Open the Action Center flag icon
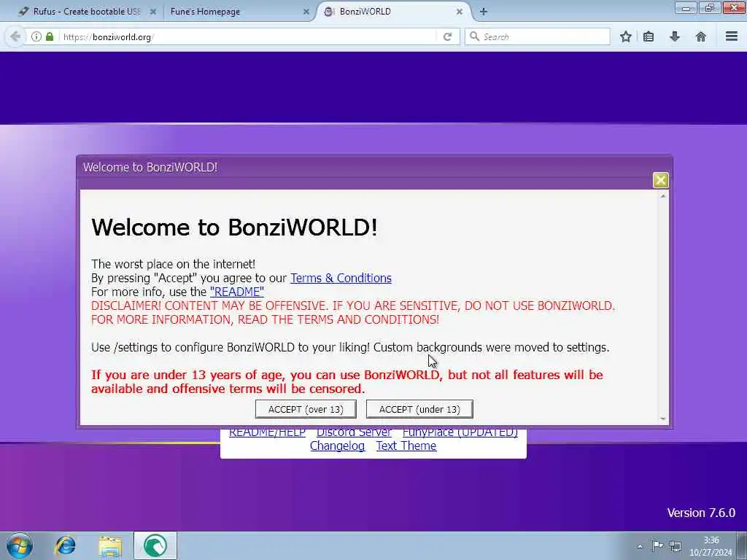The width and height of the screenshot is (747, 560). [x=657, y=545]
